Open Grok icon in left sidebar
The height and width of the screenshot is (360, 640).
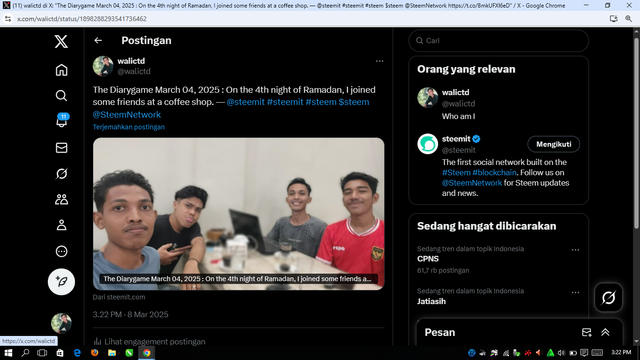(x=61, y=174)
